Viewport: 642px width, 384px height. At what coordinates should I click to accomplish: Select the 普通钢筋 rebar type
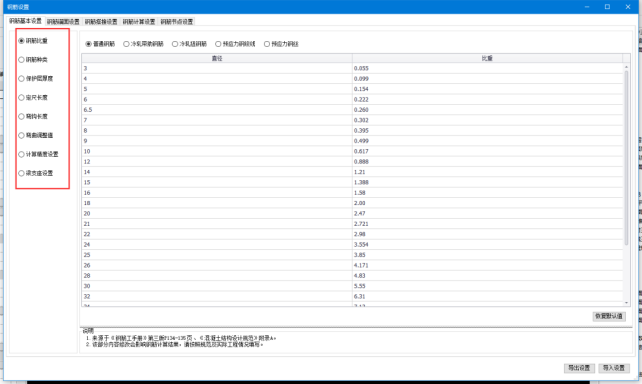[100, 44]
